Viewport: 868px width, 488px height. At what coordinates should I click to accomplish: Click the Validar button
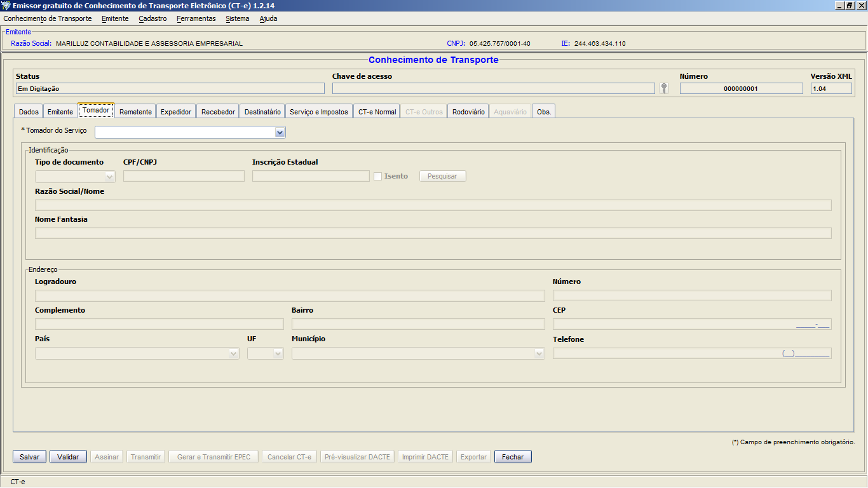coord(68,457)
